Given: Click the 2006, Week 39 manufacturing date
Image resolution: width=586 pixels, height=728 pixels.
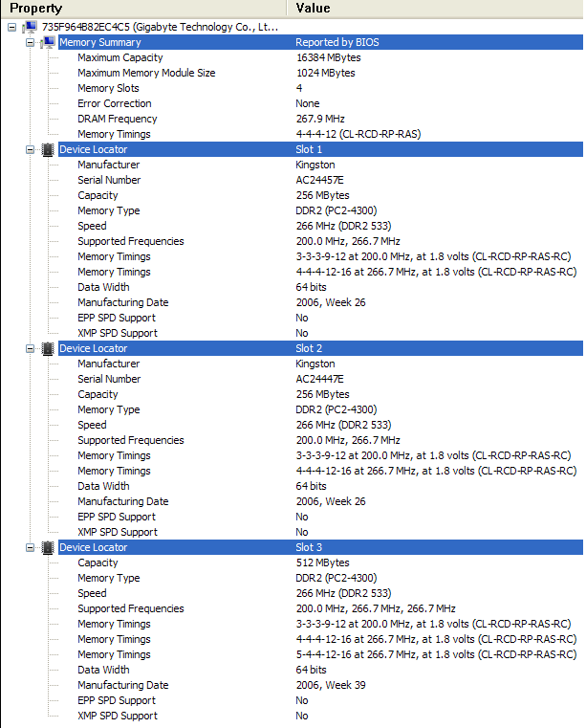Looking at the screenshot, I should click(331, 685).
